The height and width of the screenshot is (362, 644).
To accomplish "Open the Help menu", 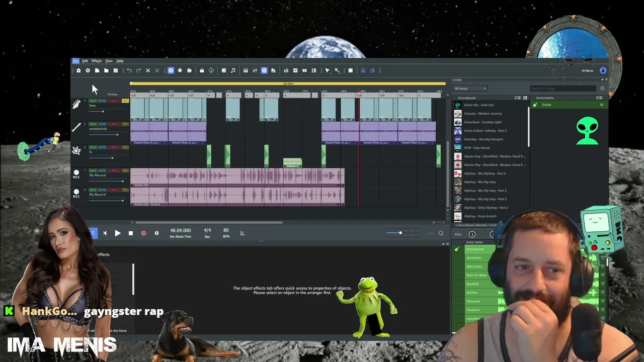I will coord(120,61).
